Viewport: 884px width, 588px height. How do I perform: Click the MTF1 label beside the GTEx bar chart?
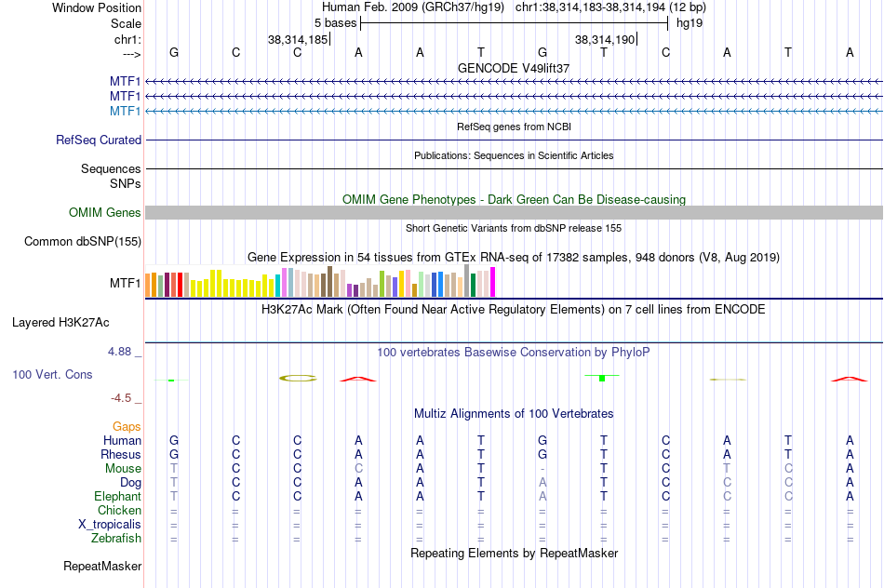[126, 283]
